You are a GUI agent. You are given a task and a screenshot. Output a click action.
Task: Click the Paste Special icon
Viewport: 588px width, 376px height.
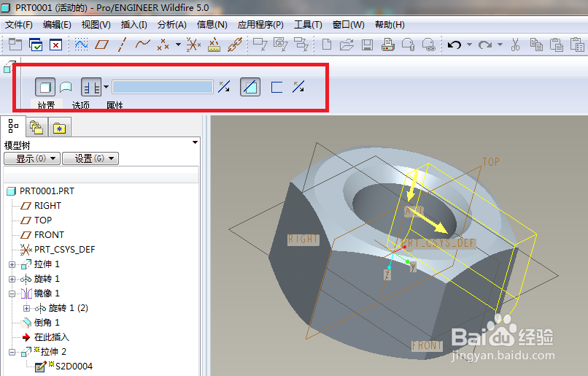click(x=577, y=45)
